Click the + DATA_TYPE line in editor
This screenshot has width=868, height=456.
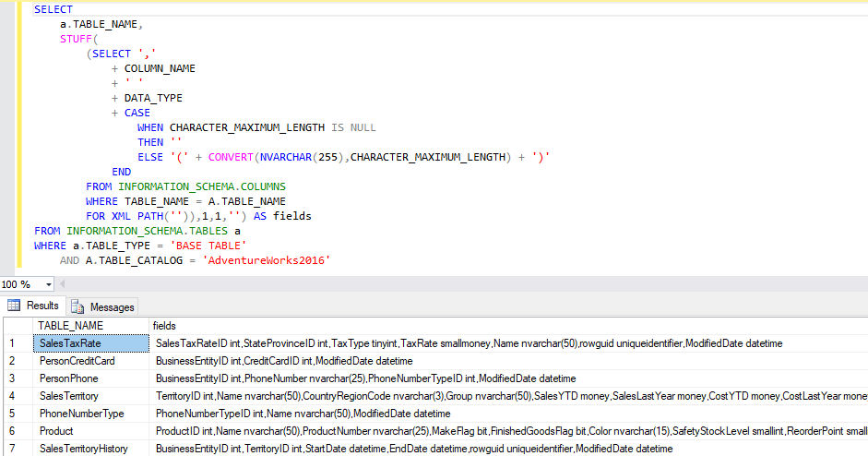[x=147, y=98]
